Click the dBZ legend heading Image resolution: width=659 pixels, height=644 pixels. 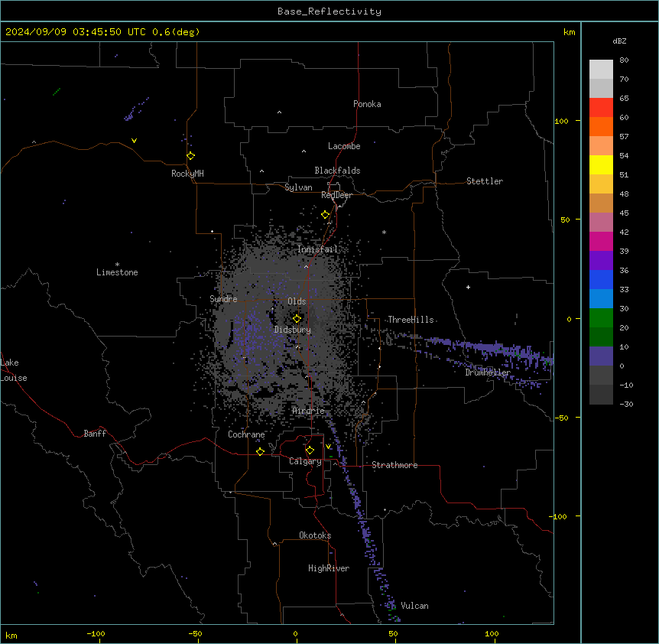pos(619,41)
